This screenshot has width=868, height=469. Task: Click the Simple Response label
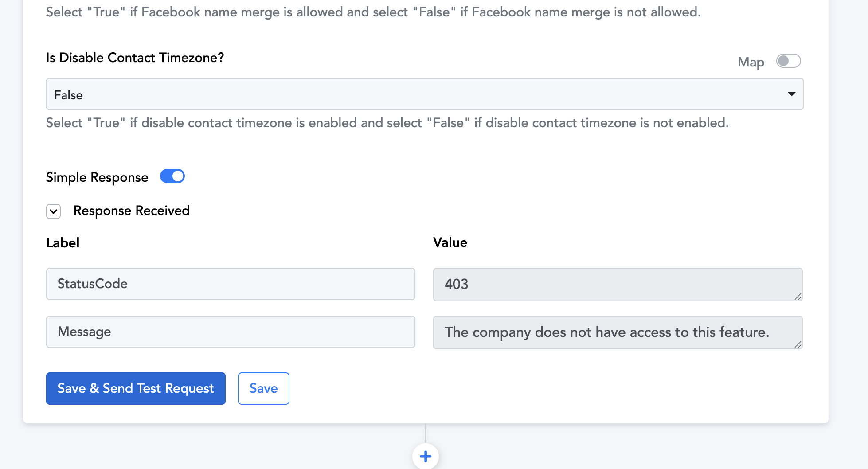click(x=97, y=177)
